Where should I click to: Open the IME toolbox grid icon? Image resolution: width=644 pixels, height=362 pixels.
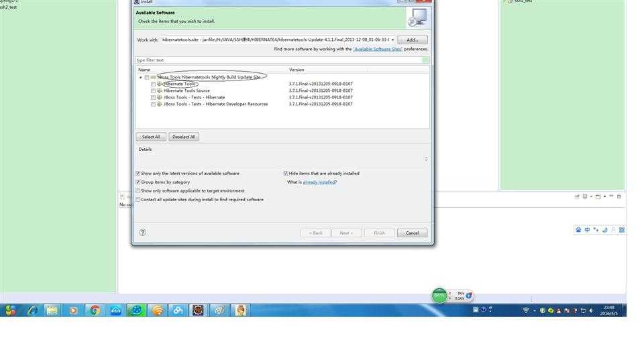pyautogui.click(x=622, y=230)
